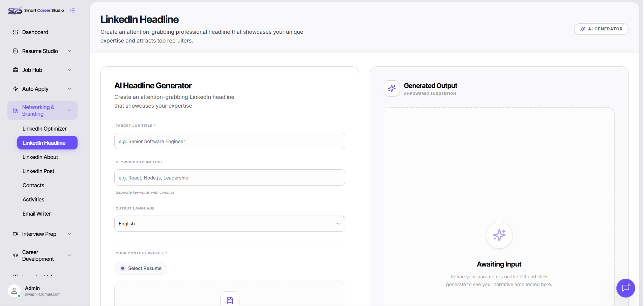Open the Output Language English dropdown

pos(230,224)
